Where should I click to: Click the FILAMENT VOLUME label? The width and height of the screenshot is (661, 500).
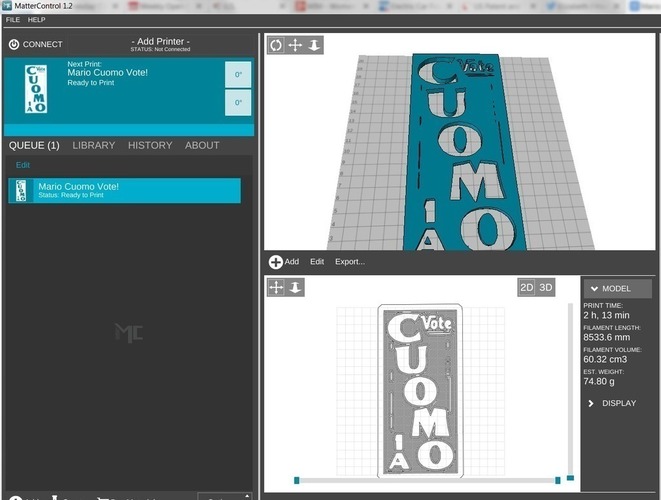pos(613,349)
